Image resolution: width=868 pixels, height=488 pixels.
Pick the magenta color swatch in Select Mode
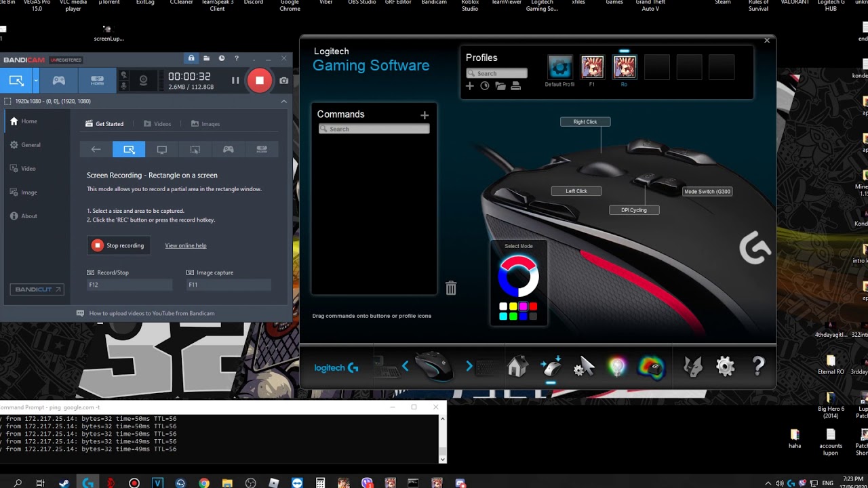(523, 306)
